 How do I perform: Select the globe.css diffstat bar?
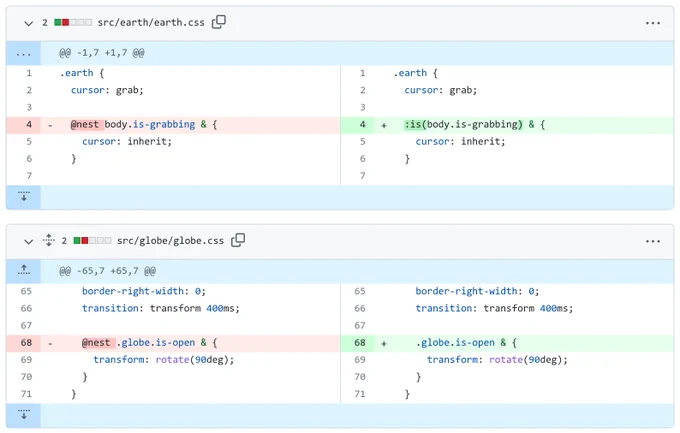(x=92, y=241)
